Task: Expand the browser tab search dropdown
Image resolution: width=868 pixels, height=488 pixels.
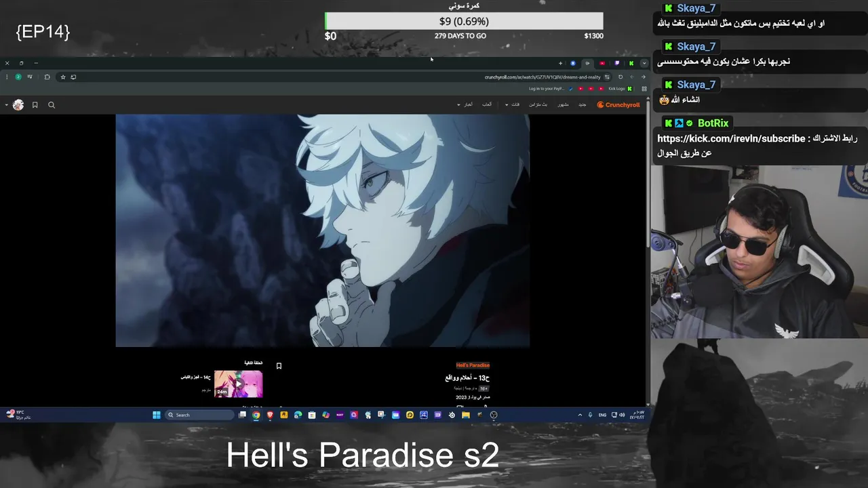Action: tap(644, 63)
